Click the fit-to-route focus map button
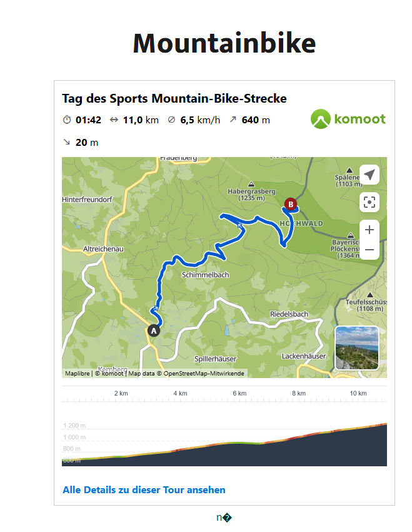The width and height of the screenshot is (412, 532). [x=369, y=202]
